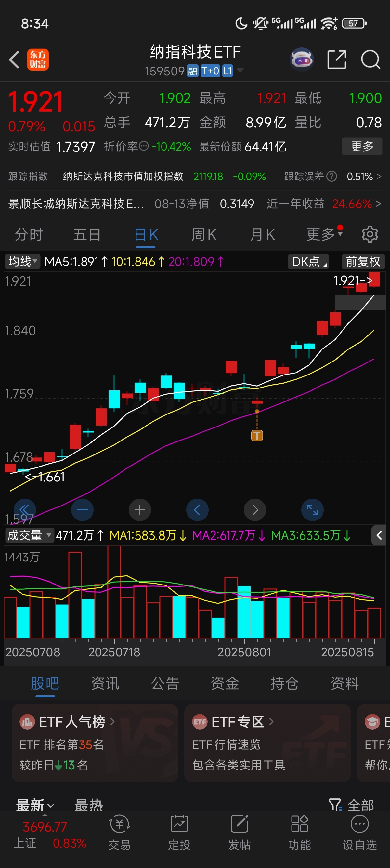Zoom in the K-line chart
The image size is (390, 868).
pos(140,510)
